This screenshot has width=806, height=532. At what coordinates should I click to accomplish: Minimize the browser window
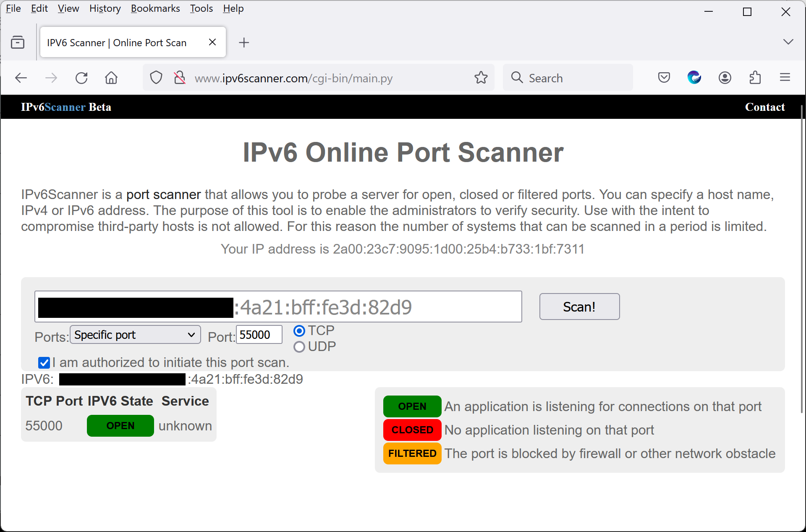[709, 12]
